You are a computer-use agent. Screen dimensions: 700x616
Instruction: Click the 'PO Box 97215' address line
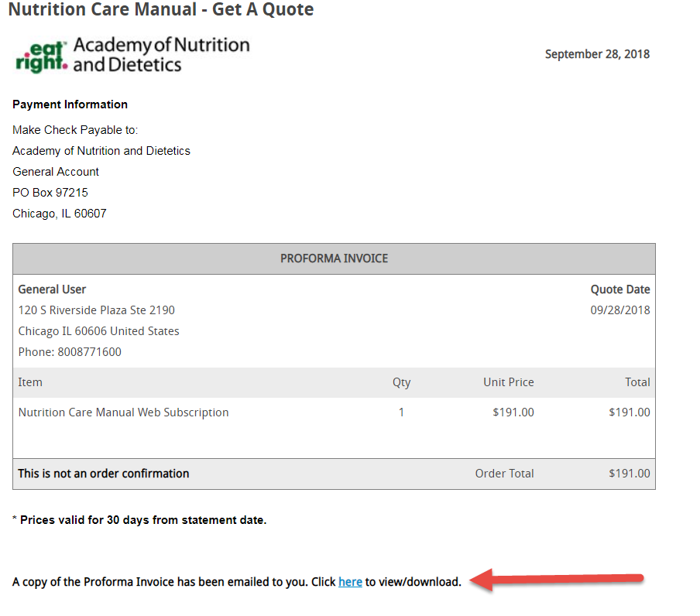[x=50, y=193]
